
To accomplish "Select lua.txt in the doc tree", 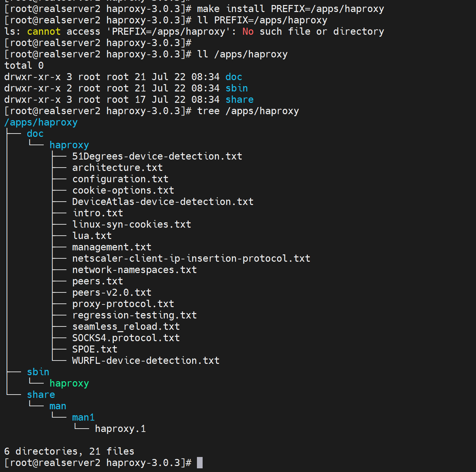I will [x=92, y=236].
